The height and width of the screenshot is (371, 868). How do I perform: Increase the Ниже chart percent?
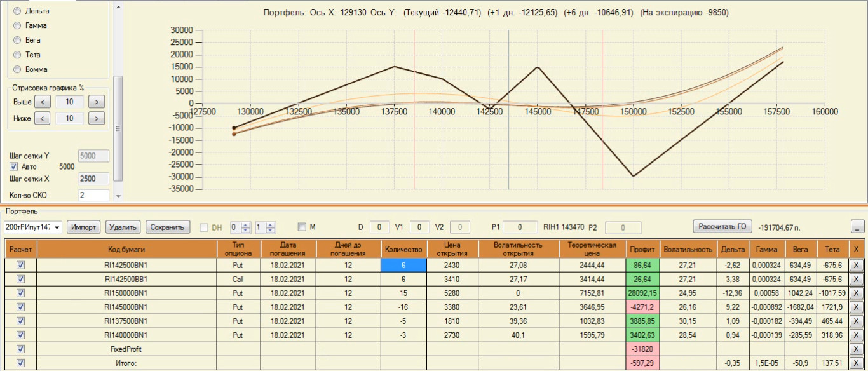coord(96,118)
